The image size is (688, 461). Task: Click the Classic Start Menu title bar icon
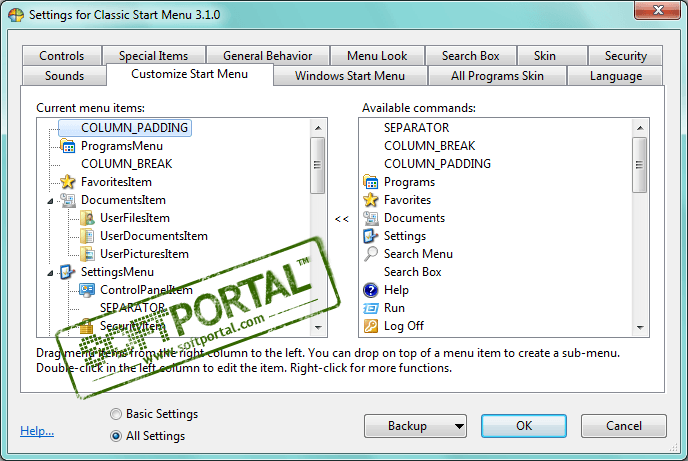[16, 14]
